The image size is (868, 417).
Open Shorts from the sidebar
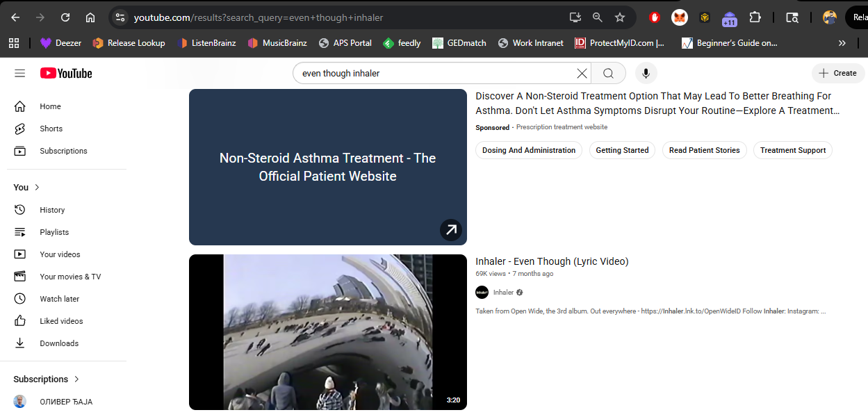[x=51, y=129]
